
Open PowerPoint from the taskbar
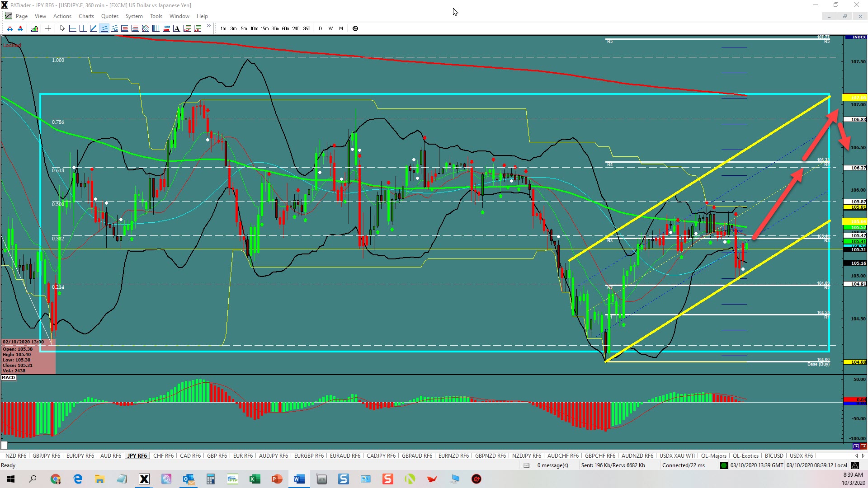(277, 479)
